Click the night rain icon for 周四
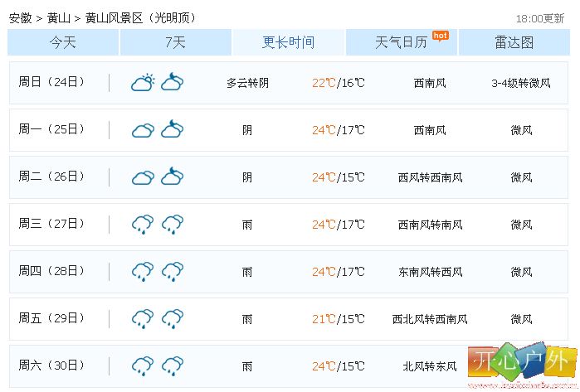 173,272
